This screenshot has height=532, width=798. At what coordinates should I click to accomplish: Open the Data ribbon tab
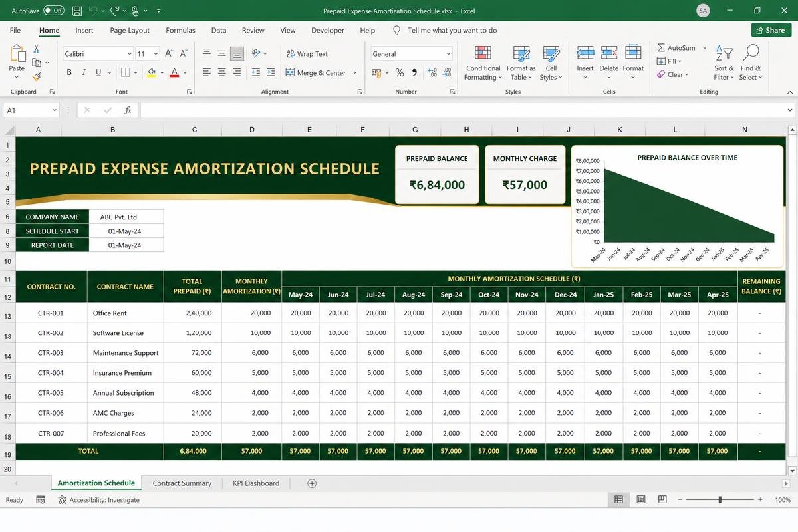219,30
